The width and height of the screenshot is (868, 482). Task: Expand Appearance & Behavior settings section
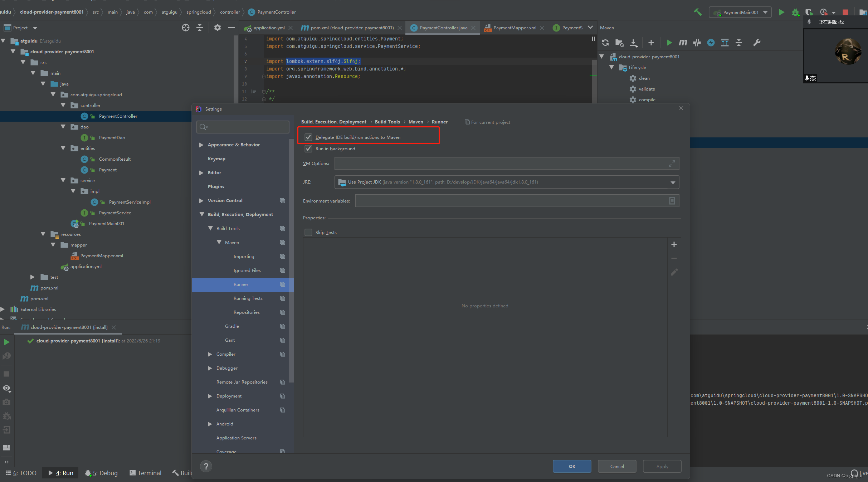point(201,145)
